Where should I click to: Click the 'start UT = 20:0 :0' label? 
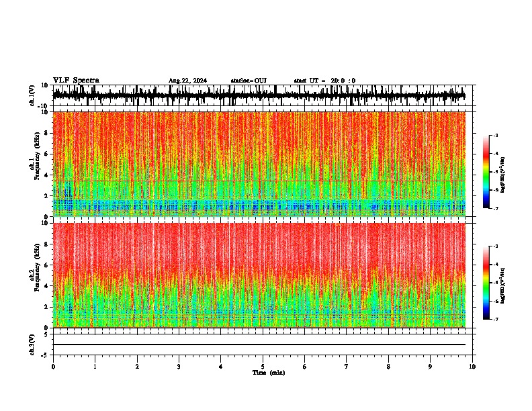click(324, 81)
